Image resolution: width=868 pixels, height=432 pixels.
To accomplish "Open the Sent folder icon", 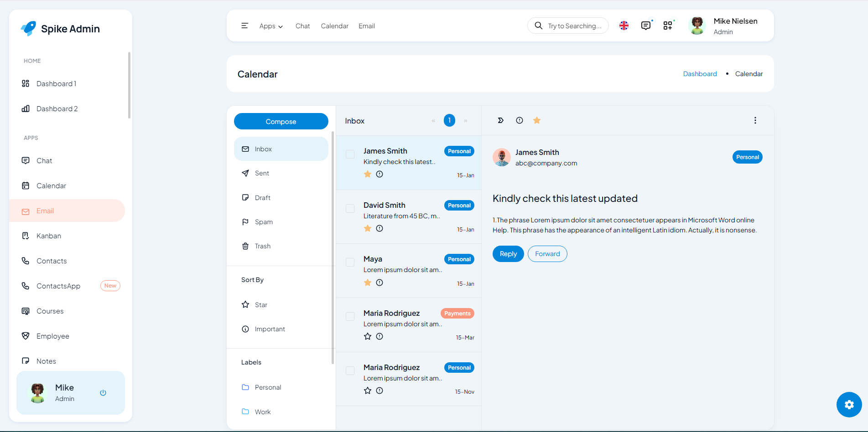I will (246, 173).
